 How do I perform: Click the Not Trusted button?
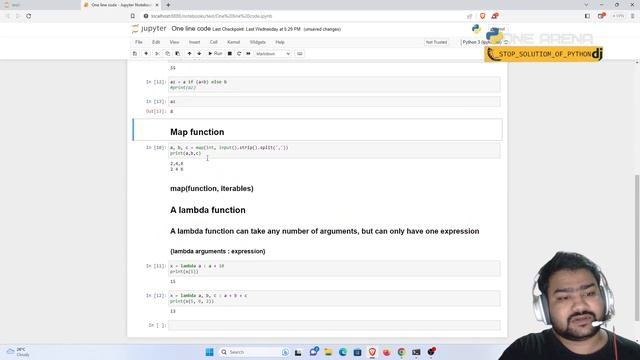pyautogui.click(x=436, y=42)
